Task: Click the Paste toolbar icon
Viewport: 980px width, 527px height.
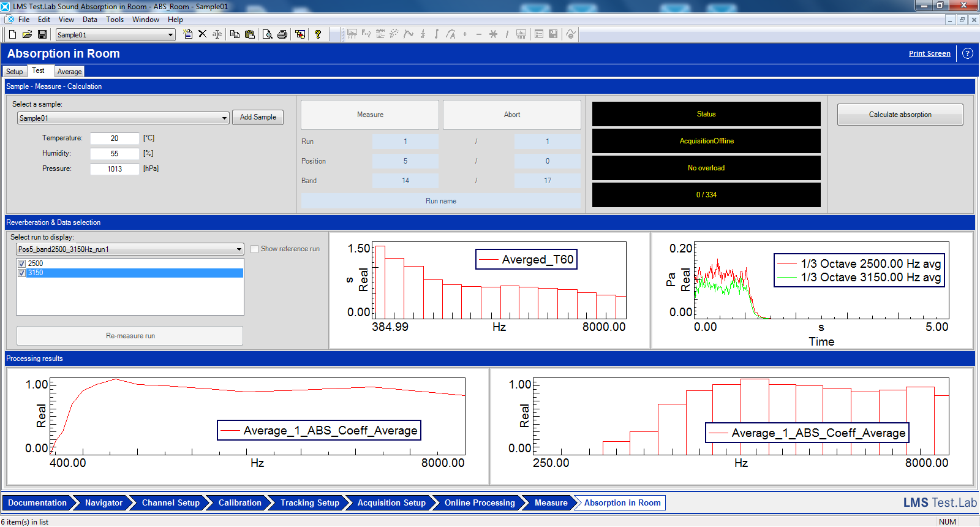Action: pos(249,34)
